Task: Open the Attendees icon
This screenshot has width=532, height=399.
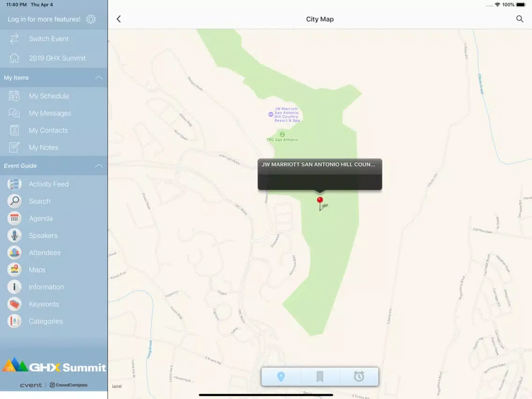Action: [14, 252]
